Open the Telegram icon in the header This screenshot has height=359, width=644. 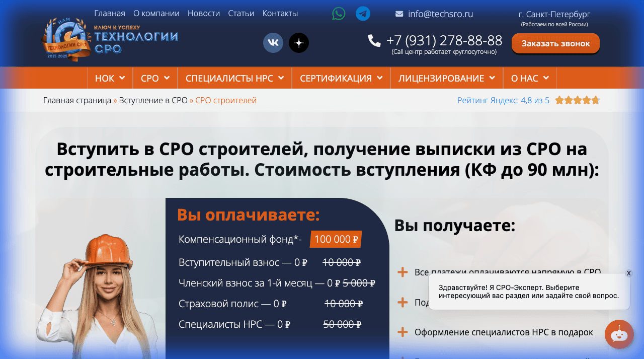(362, 14)
